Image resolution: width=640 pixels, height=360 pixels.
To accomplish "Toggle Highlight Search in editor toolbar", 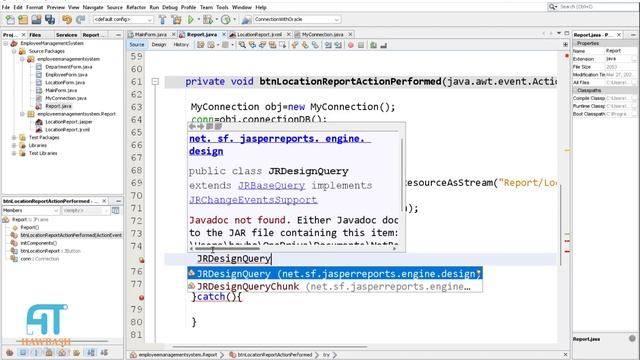I will tap(272, 45).
